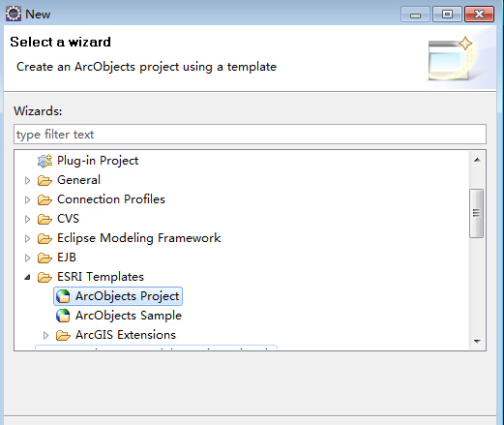
Task: Click the ESRI Templates folder icon
Action: tap(44, 277)
